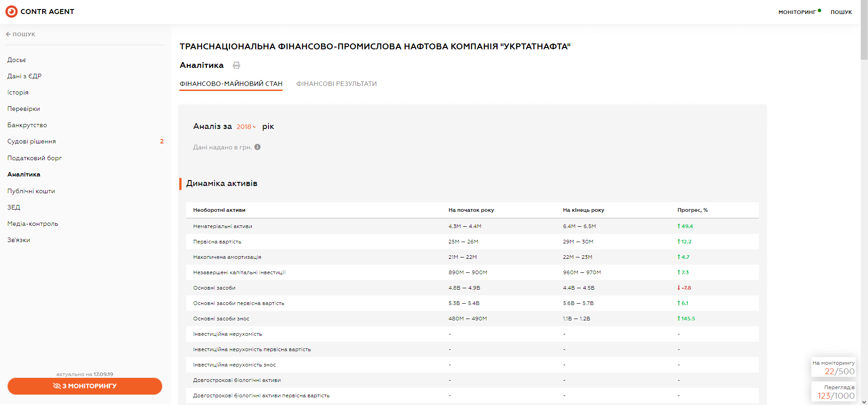Click the Нематеріальні активи row label
The height and width of the screenshot is (405, 868).
pyautogui.click(x=223, y=226)
